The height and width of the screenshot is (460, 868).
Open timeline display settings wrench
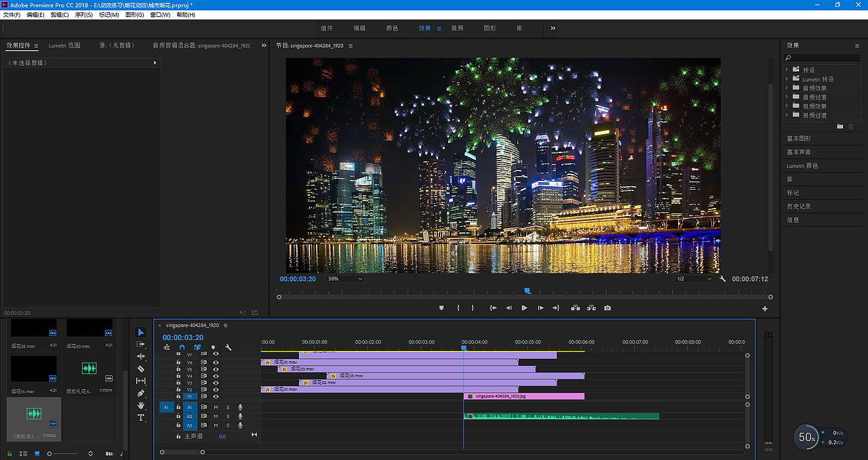pyautogui.click(x=229, y=347)
